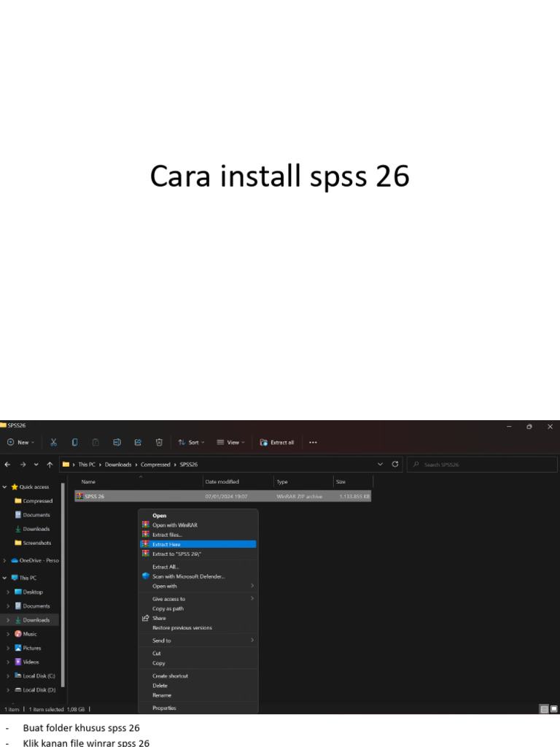The height and width of the screenshot is (747, 560).
Task: Choose Properties in the context menu
Action: (x=198, y=708)
